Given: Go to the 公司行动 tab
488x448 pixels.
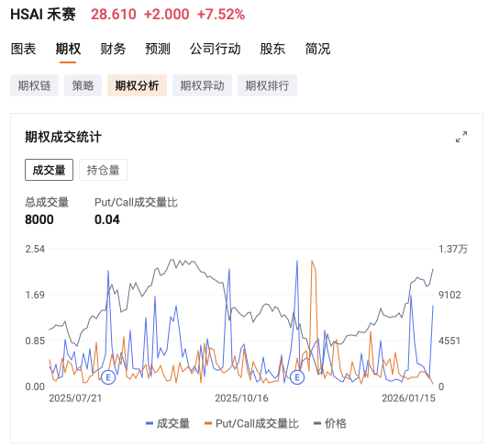Looking at the screenshot, I should point(215,49).
